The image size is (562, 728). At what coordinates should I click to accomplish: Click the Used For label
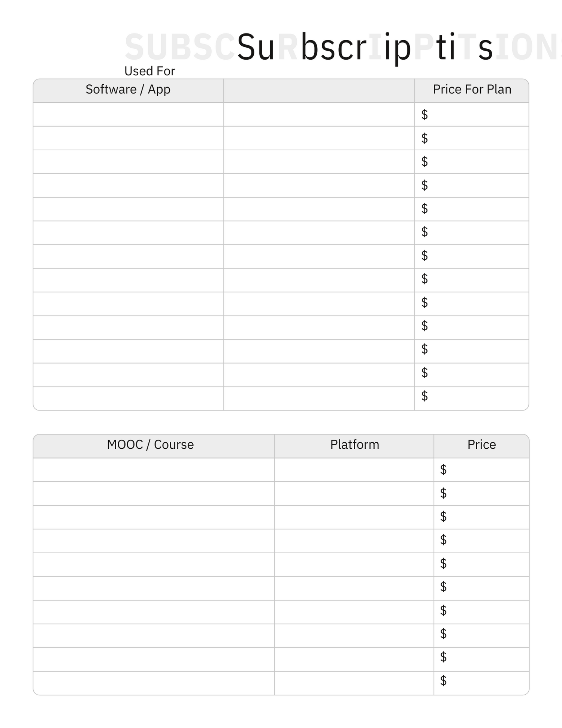coord(149,71)
